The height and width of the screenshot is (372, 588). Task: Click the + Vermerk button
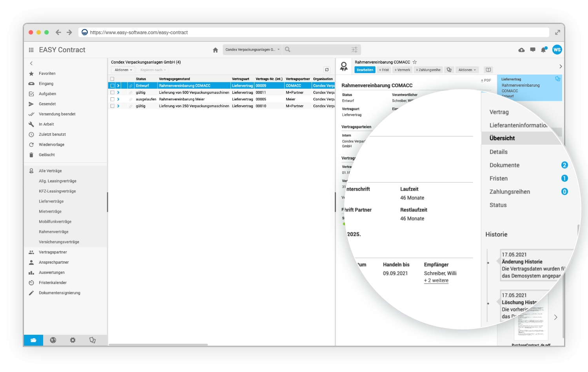(402, 70)
